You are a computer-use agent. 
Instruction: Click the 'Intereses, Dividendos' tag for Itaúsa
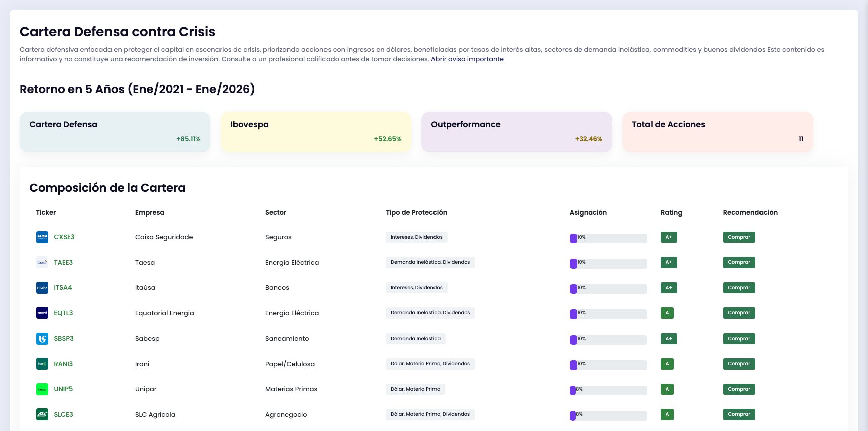coord(416,288)
